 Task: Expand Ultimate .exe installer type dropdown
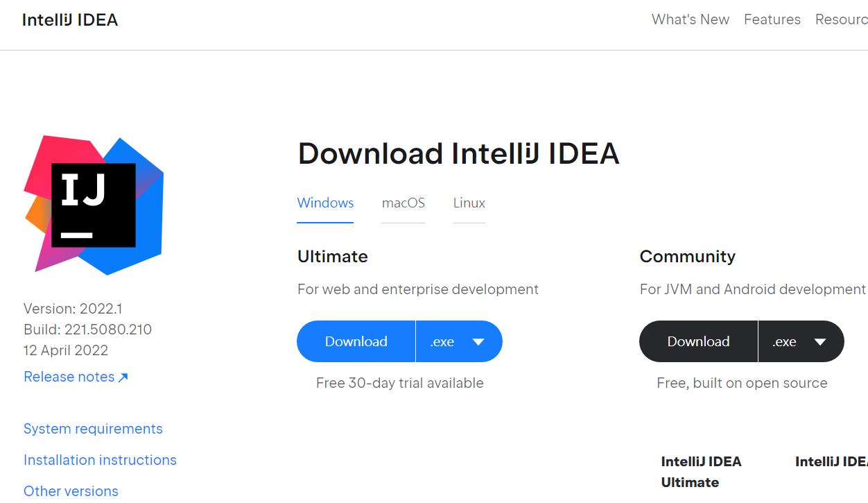pos(459,341)
